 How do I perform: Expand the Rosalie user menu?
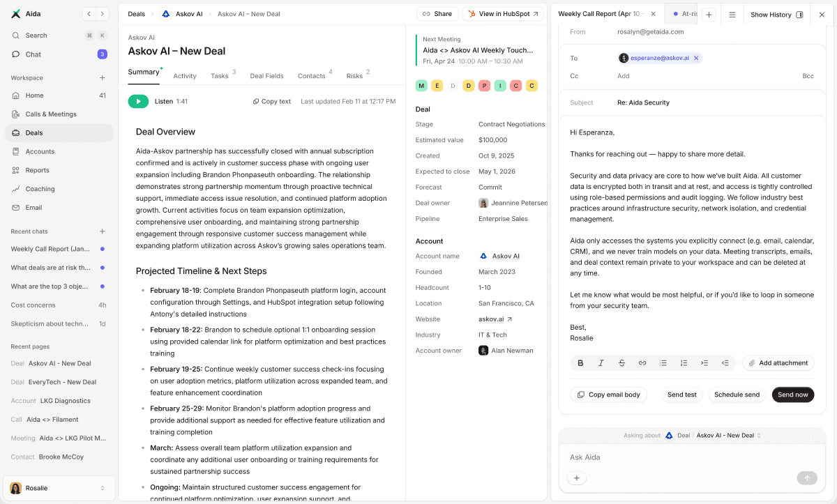coord(59,488)
